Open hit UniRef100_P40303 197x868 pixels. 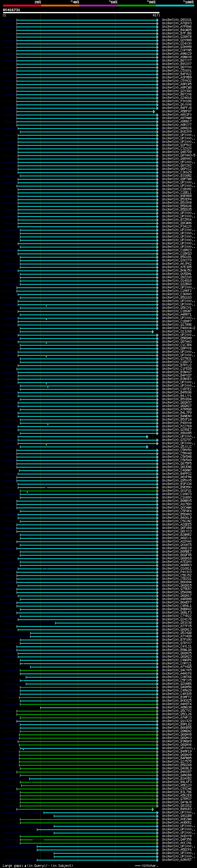coord(176,572)
